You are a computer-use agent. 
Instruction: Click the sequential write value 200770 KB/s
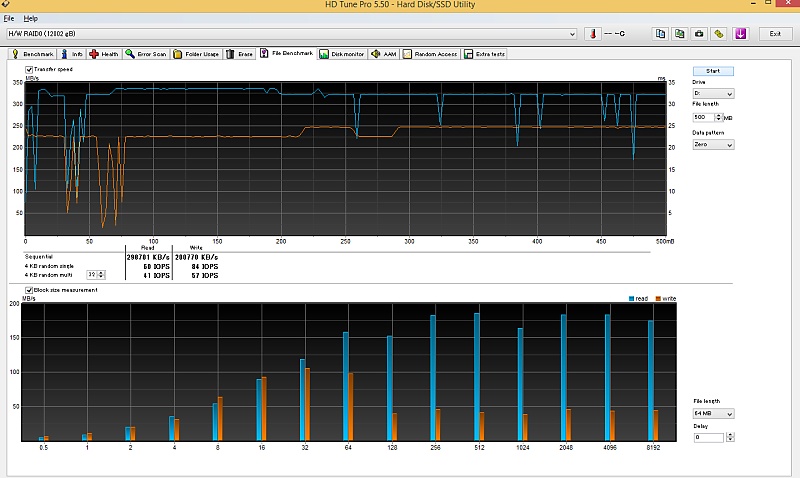point(196,258)
